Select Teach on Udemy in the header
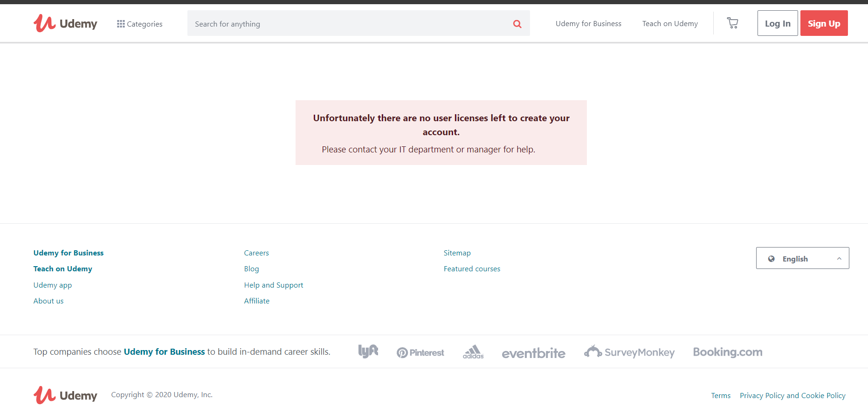This screenshot has height=406, width=868. [670, 24]
